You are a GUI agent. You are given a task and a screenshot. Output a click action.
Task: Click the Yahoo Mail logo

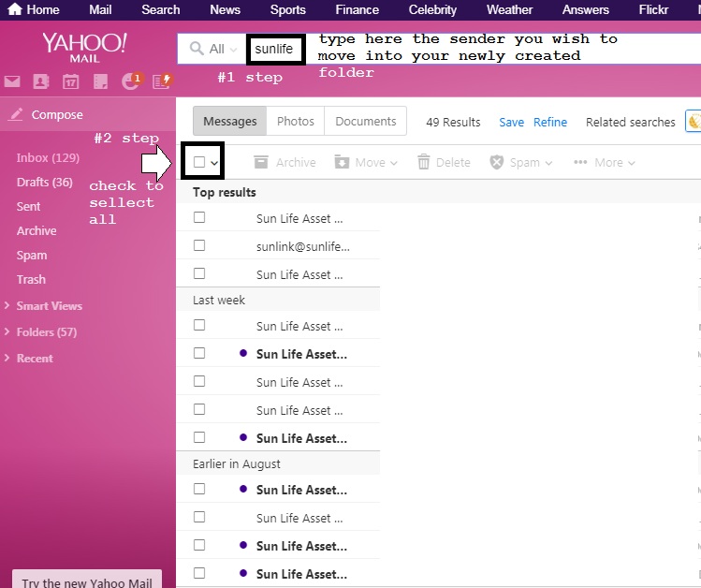[x=84, y=47]
